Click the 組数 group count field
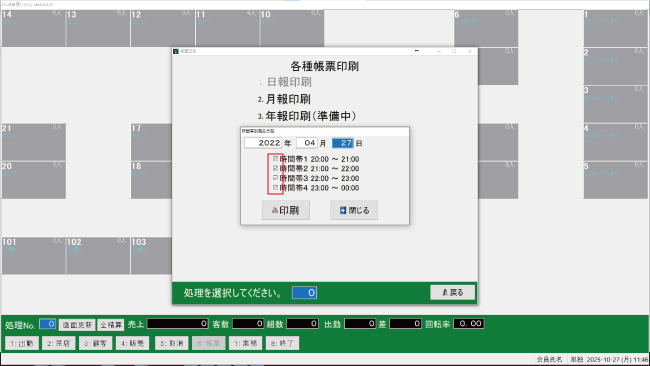This screenshot has height=366, width=650. coord(303,324)
